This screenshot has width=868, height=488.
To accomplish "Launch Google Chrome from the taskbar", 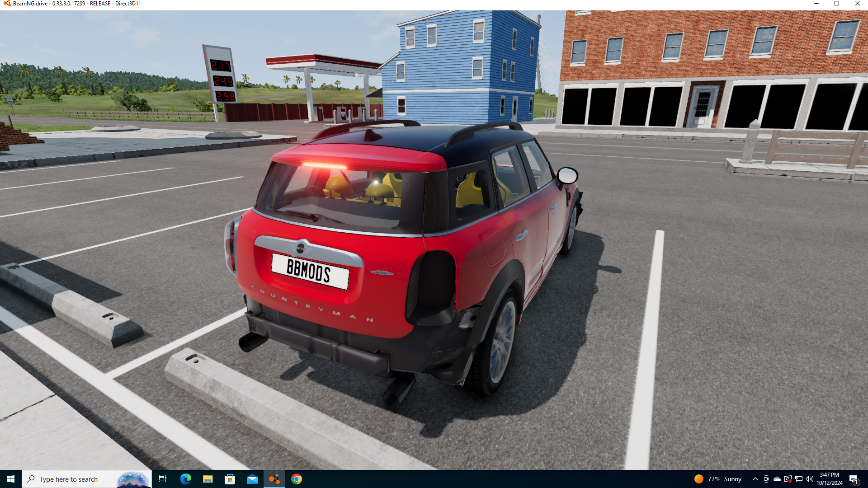I will click(x=297, y=479).
